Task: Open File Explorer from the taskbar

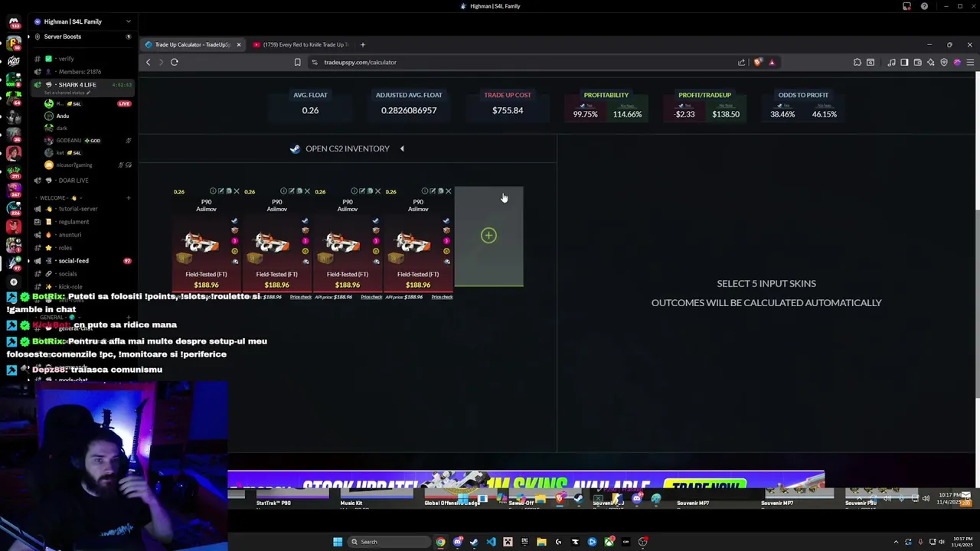Action: click(541, 542)
